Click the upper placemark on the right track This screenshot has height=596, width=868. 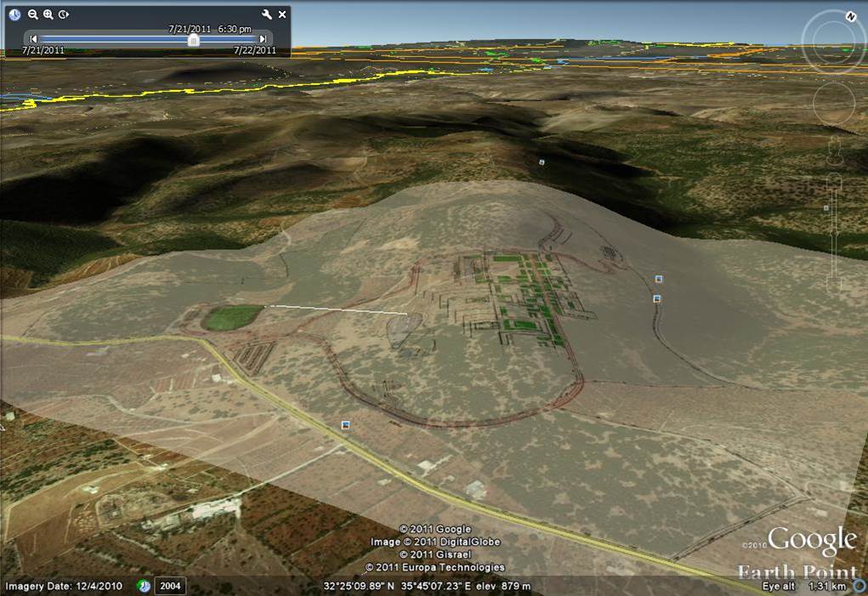point(658,279)
